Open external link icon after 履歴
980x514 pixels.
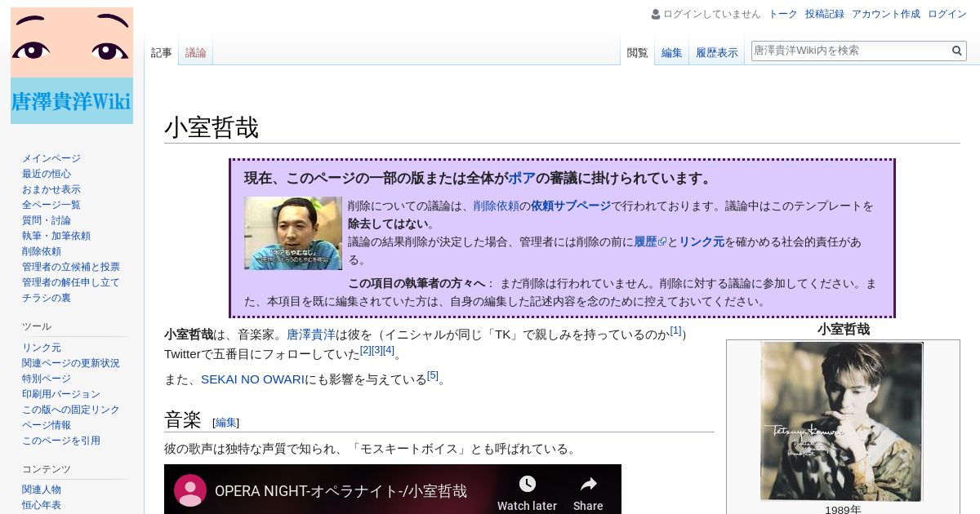coord(662,242)
